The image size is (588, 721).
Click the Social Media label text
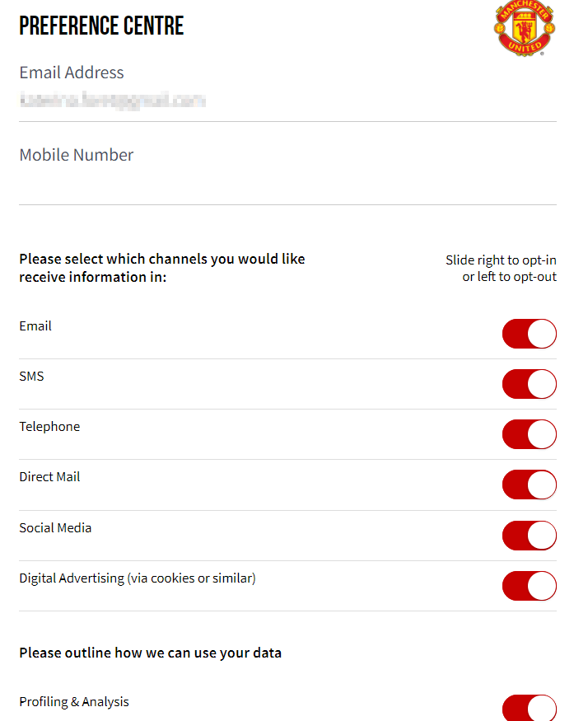(55, 528)
